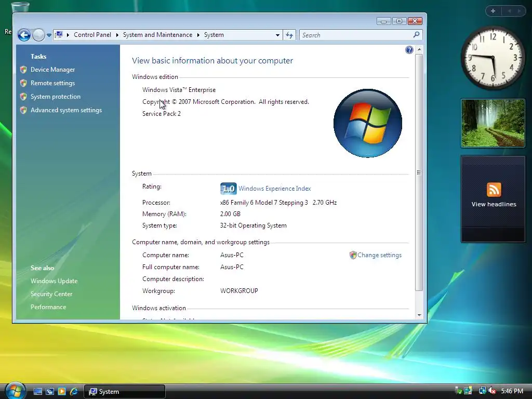Screen dimensions: 532x399
Task: Open Windows Experience Index link
Action: click(x=274, y=189)
